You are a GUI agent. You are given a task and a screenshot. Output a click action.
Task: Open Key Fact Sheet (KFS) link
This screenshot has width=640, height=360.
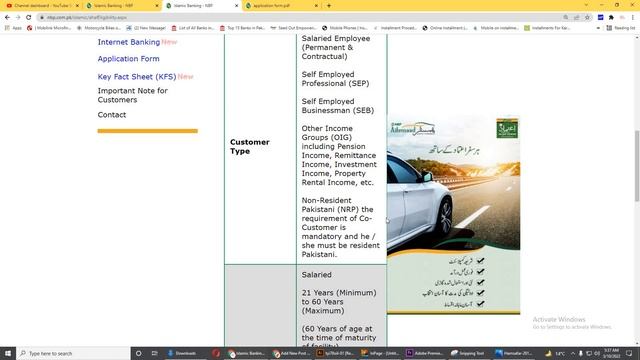137,77
